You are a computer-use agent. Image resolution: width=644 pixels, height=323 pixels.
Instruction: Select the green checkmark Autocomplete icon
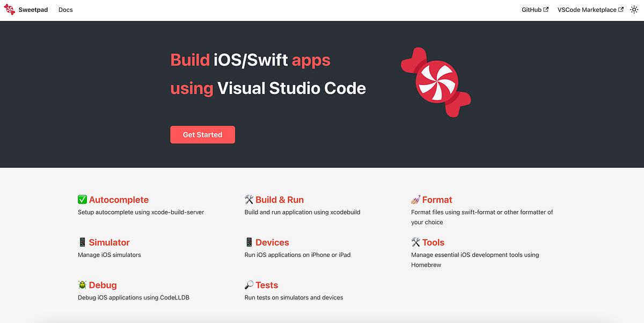(82, 199)
